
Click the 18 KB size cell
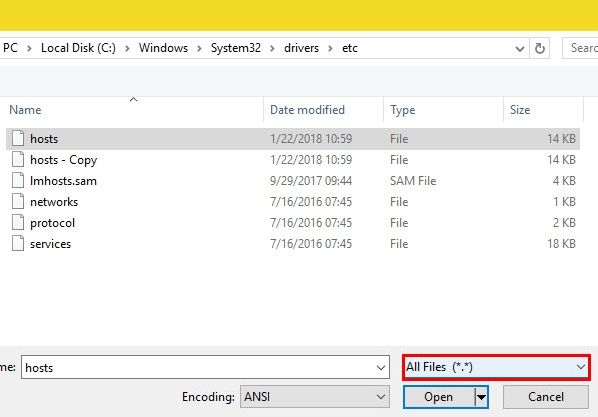point(561,244)
